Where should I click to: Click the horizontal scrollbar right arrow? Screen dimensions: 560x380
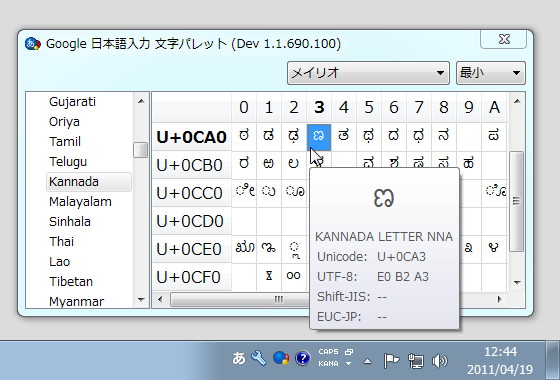(x=499, y=299)
